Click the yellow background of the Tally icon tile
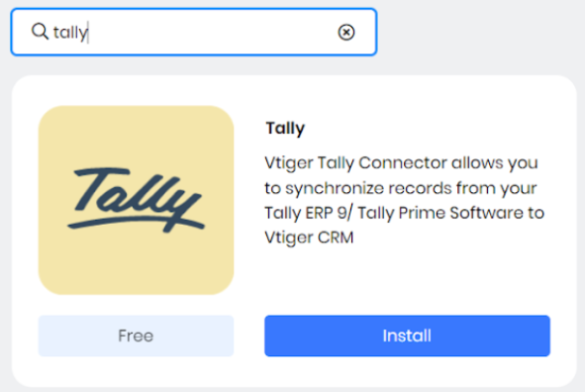The width and height of the screenshot is (585, 392). [x=137, y=261]
